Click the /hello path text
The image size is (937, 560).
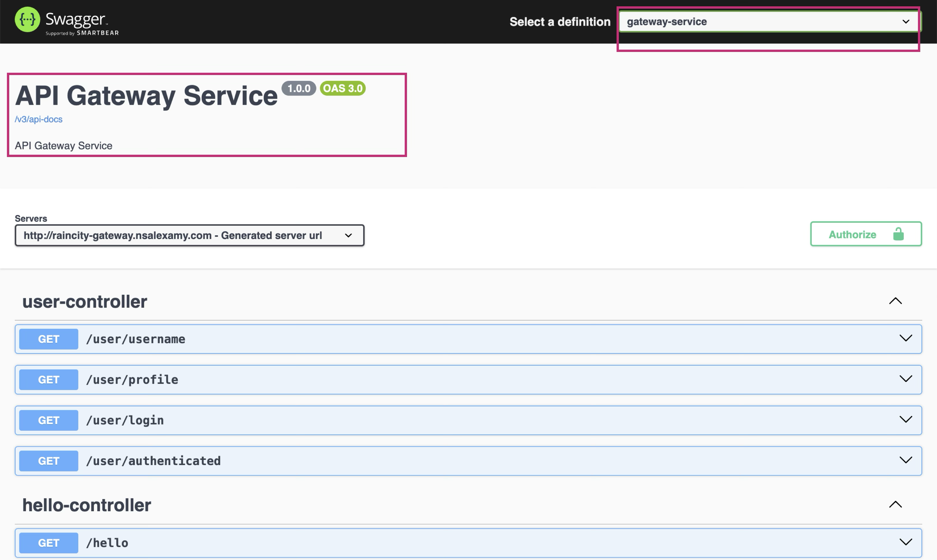point(107,543)
